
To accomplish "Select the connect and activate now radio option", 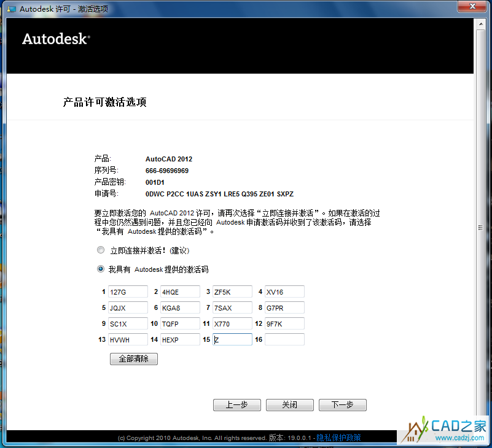I will click(x=101, y=250).
